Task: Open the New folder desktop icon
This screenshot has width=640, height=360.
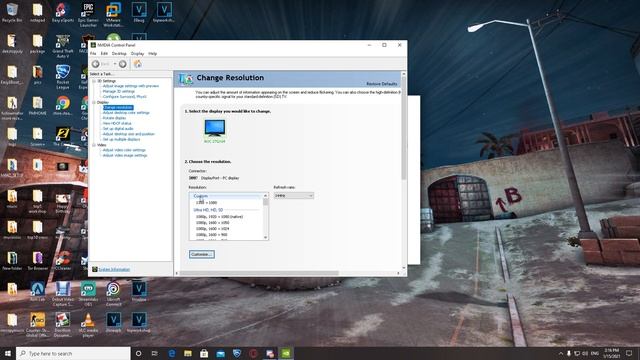Action: (12, 260)
